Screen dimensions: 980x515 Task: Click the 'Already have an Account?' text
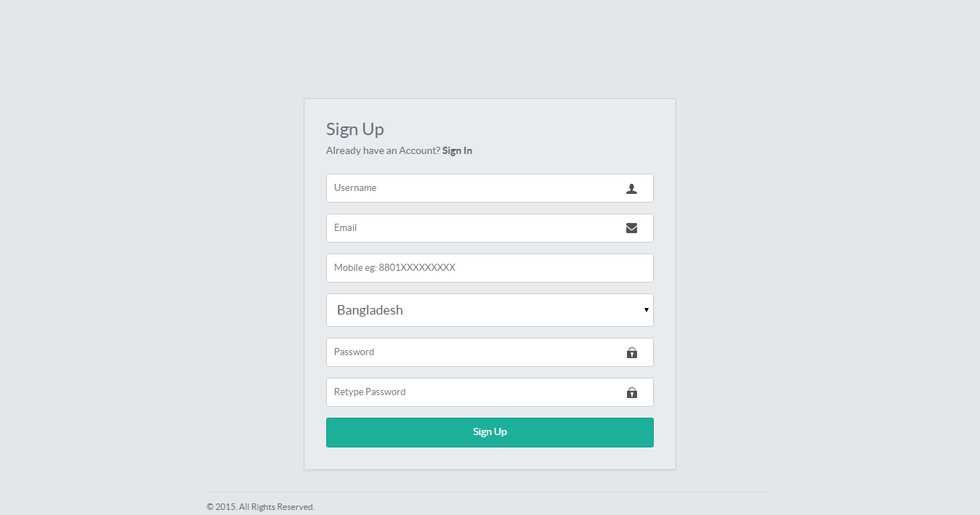(383, 151)
